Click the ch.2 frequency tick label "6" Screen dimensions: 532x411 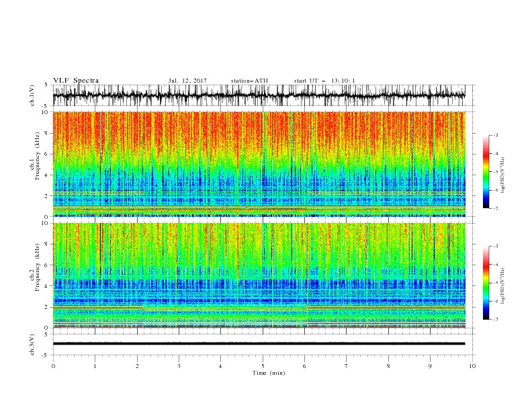[46, 265]
